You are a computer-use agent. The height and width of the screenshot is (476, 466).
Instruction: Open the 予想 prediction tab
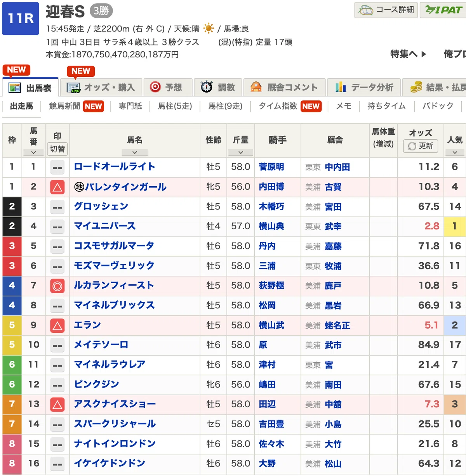tap(168, 87)
